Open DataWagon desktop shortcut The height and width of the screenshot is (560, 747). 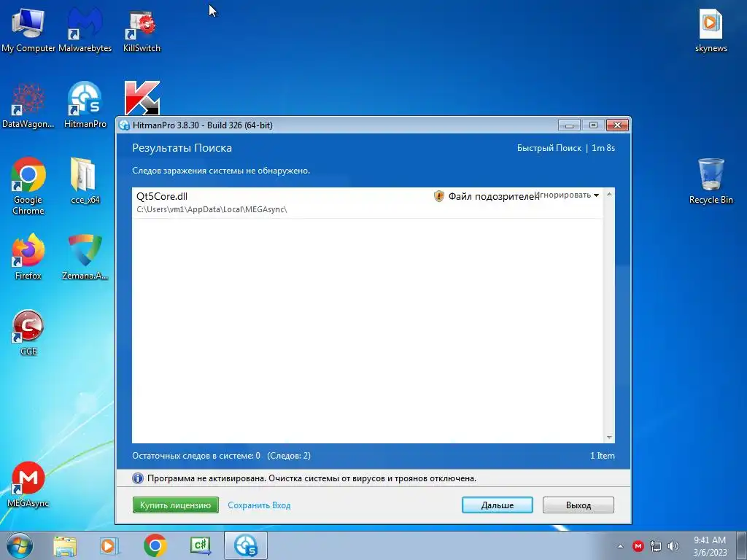pyautogui.click(x=28, y=106)
